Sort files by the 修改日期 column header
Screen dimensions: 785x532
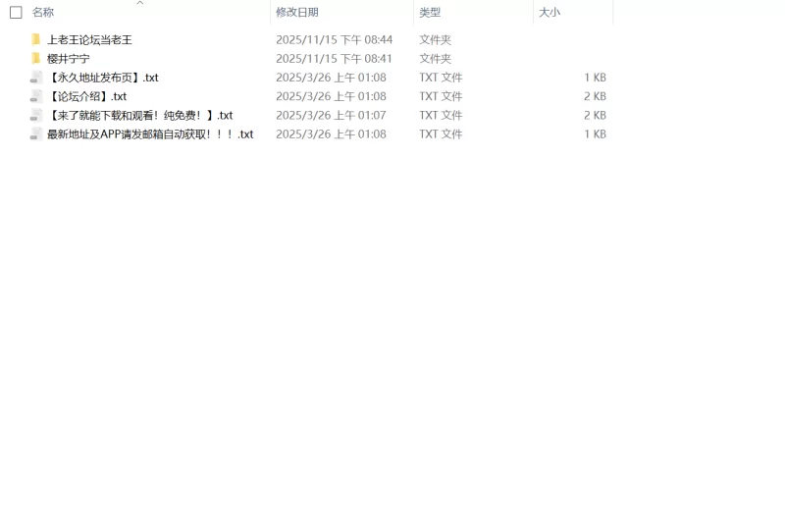(x=297, y=13)
